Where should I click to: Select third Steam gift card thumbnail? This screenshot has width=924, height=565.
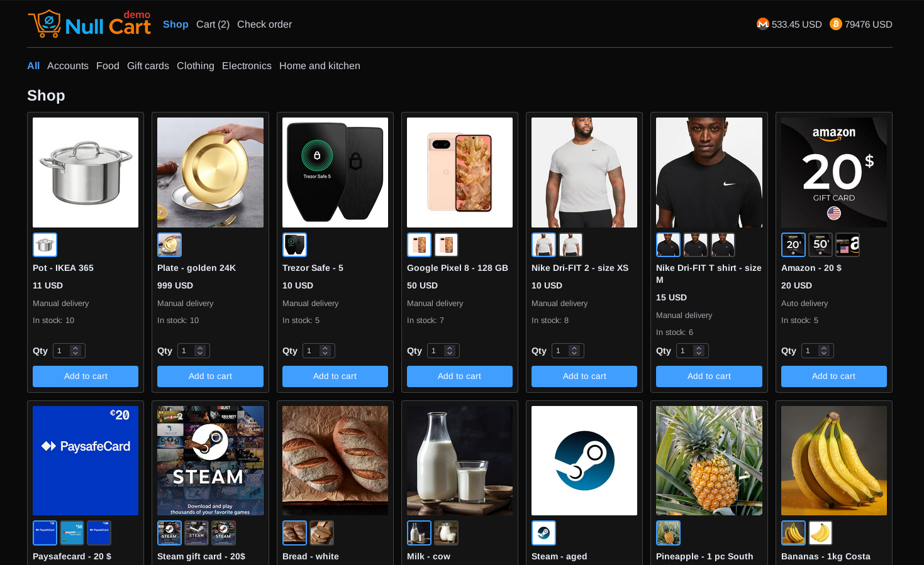[x=223, y=533]
